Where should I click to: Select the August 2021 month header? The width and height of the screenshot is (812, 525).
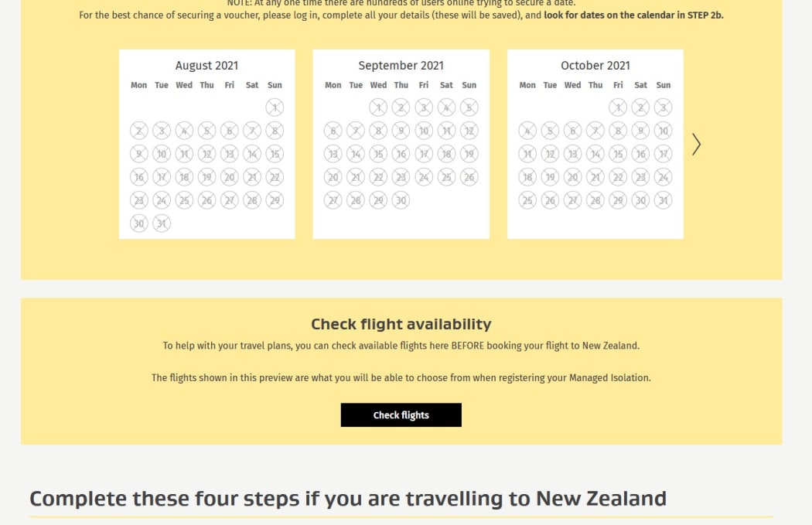206,65
